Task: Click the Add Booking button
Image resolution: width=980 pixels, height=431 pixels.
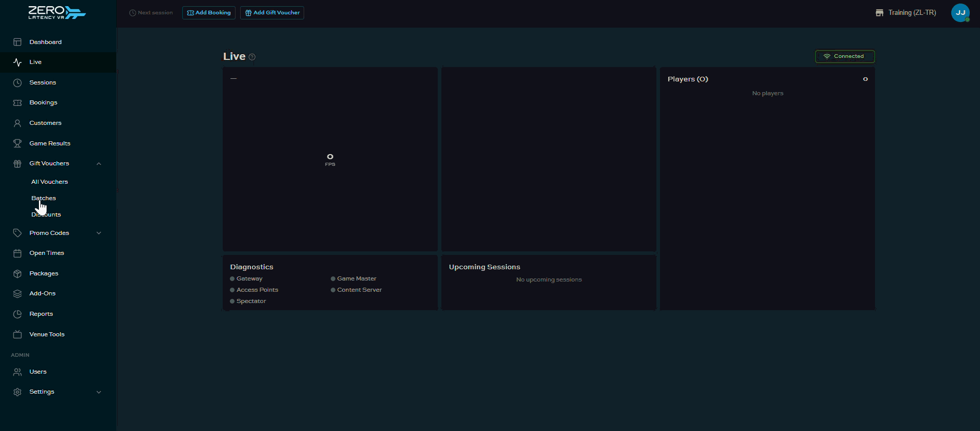Action: pos(209,13)
